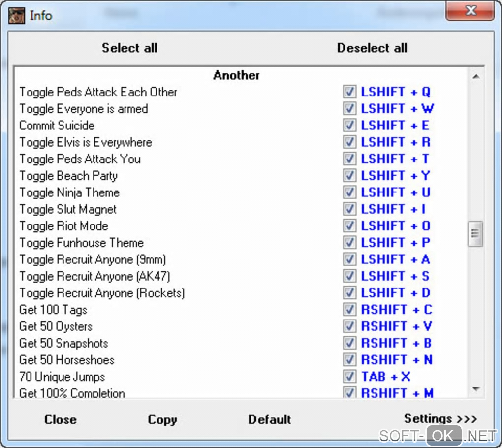Disable the LSHIFT + R checkbox
Viewport: 502px width, 448px height.
click(349, 142)
